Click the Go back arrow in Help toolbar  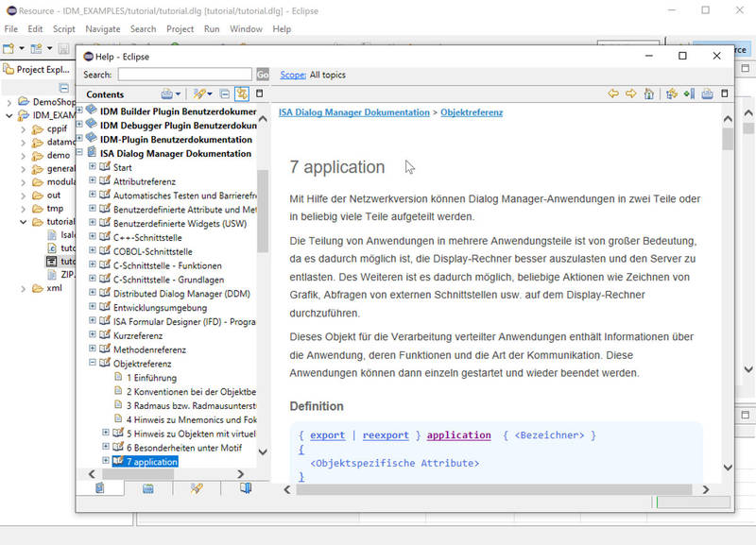613,94
